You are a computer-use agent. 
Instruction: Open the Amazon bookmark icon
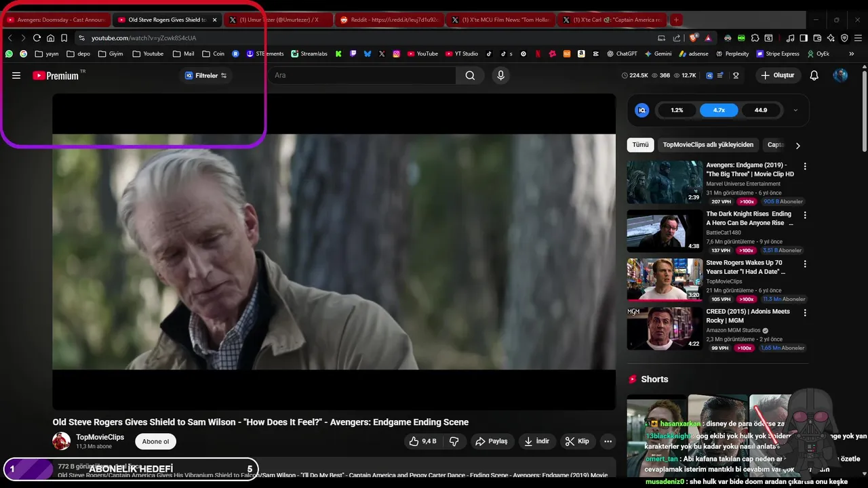coord(582,54)
